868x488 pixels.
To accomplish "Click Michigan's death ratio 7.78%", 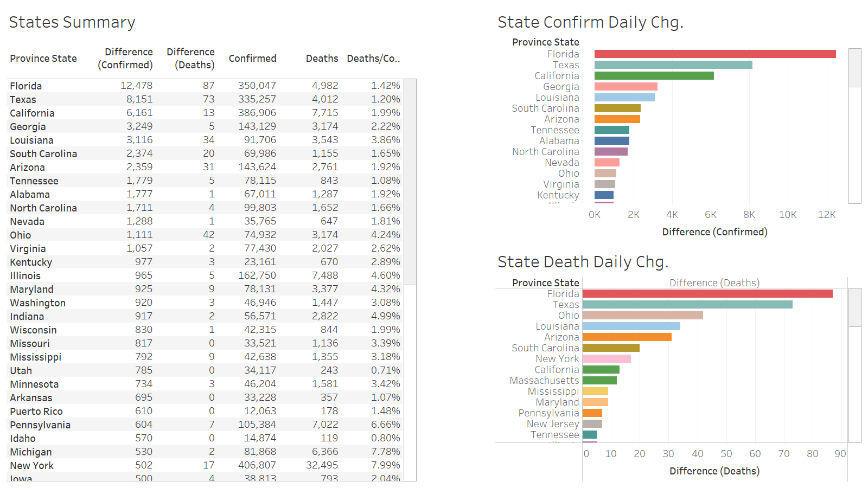I will coord(386,452).
